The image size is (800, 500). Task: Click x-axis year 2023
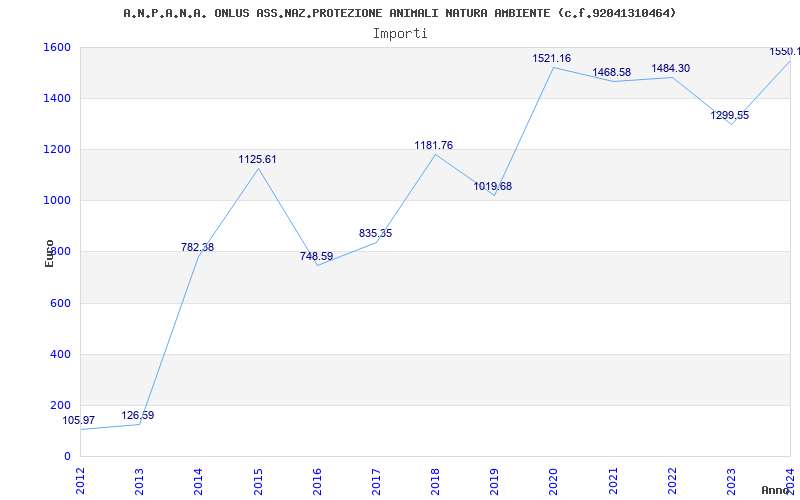[732, 481]
